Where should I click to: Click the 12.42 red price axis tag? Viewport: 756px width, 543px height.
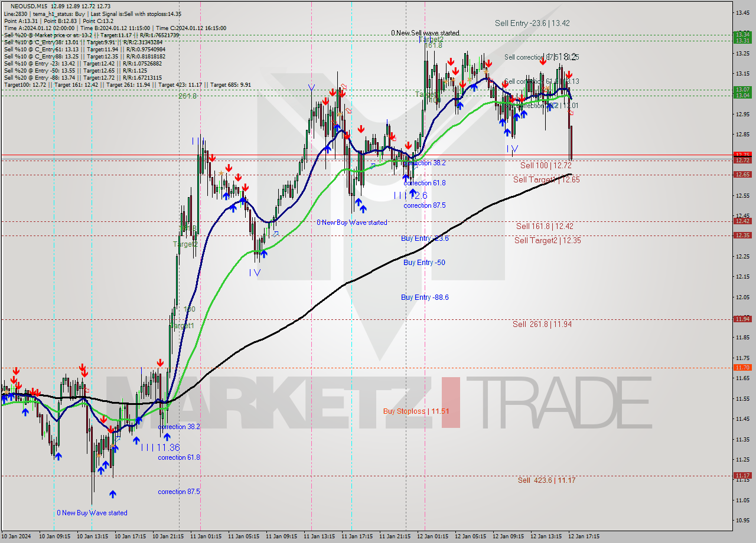tap(742, 221)
